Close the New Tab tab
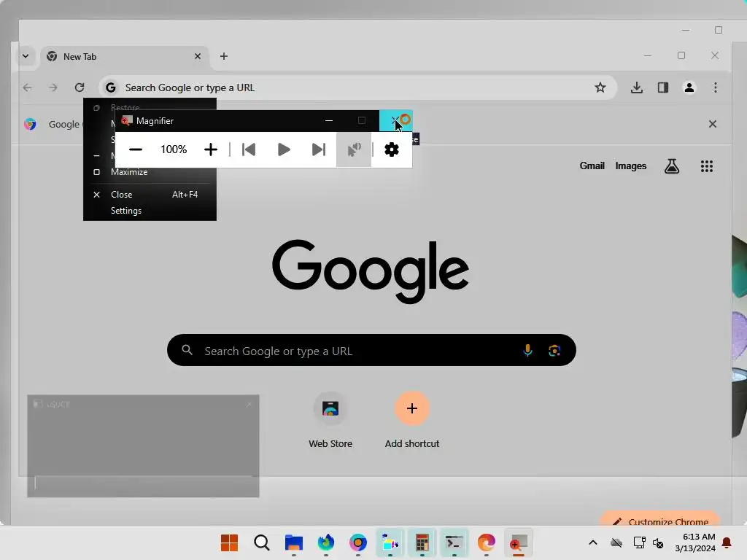This screenshot has width=747, height=560. [198, 56]
